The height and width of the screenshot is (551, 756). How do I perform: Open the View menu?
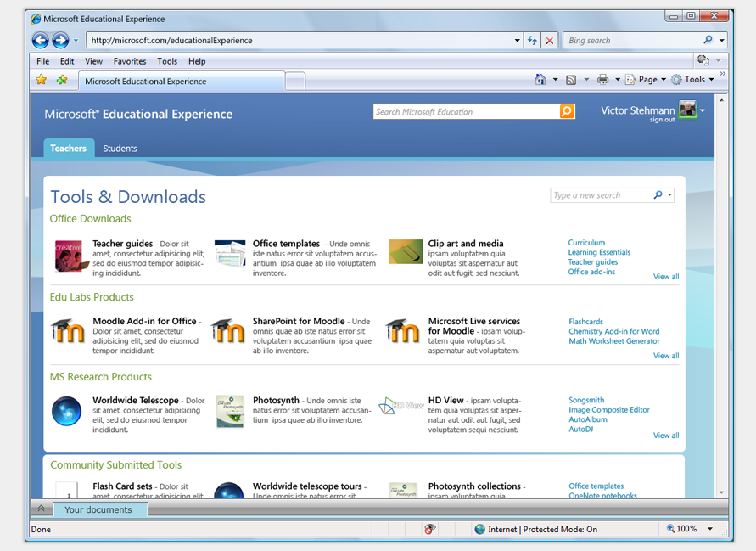pos(93,61)
